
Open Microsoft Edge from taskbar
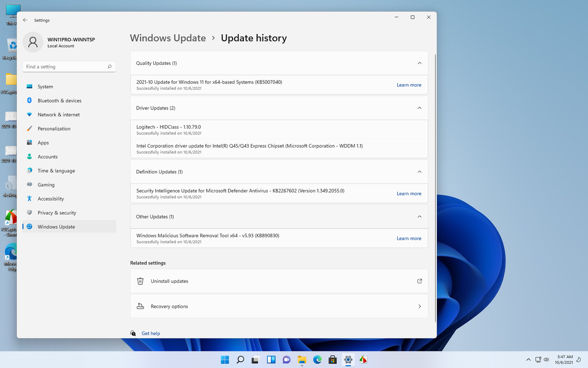(317, 360)
